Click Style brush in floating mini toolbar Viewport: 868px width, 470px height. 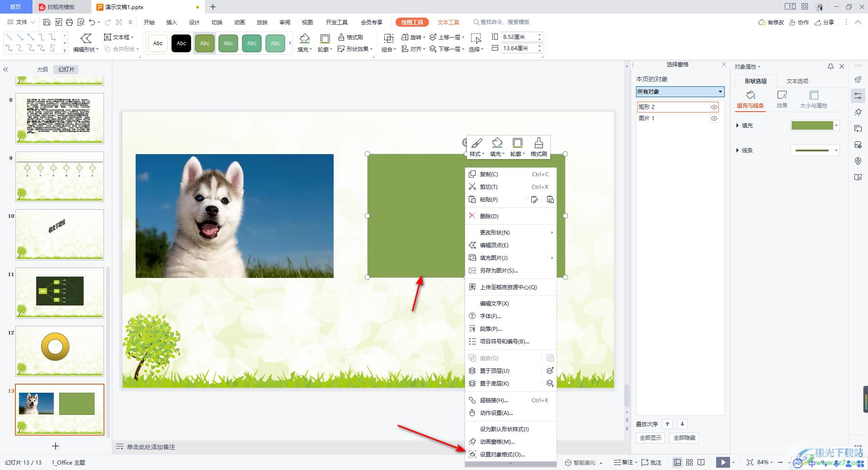click(476, 147)
